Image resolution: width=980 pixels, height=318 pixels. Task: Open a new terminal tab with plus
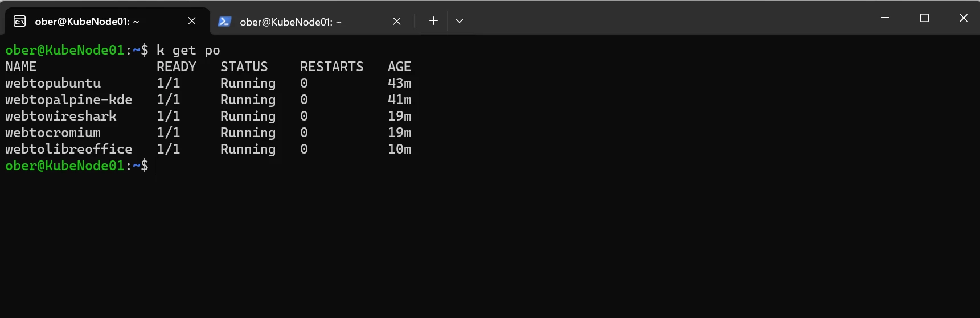coord(433,21)
